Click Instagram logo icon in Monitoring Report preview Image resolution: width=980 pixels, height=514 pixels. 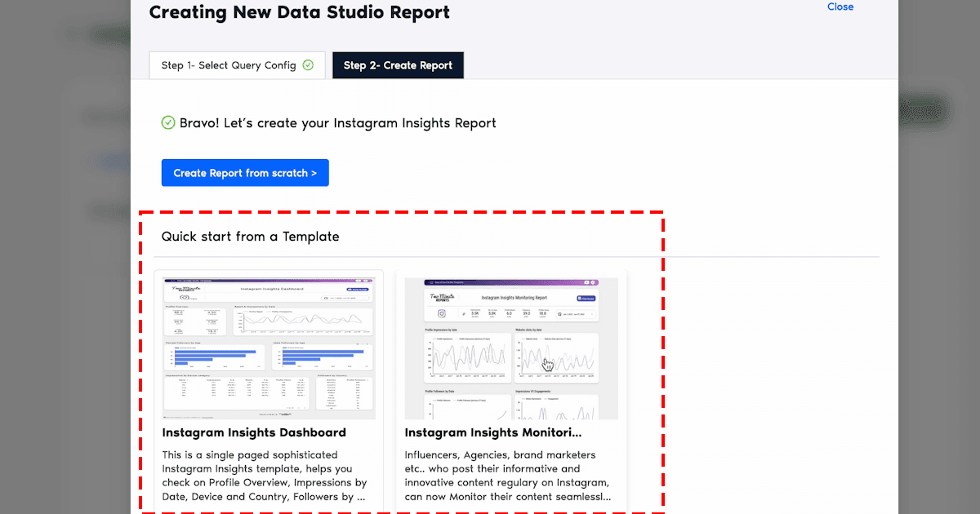tap(441, 313)
